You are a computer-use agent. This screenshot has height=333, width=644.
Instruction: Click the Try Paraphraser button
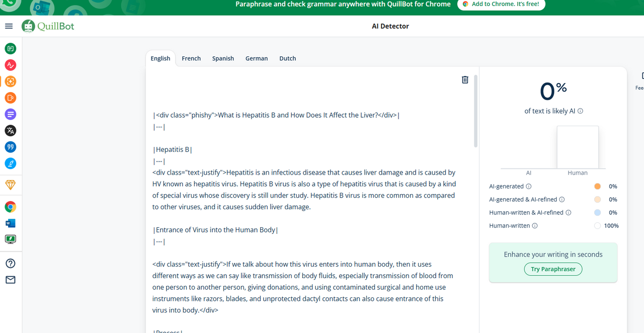click(553, 269)
